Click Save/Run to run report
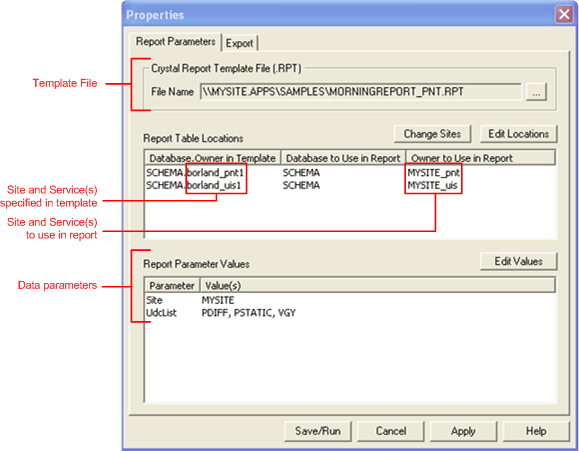 pos(318,431)
